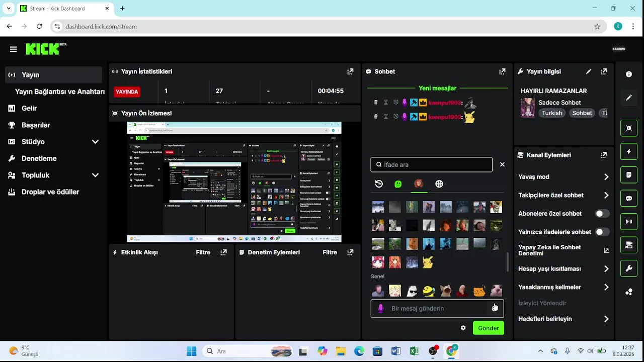Toggle Yalnızca ifadelerle sohbet switch
Image resolution: width=644 pixels, height=362 pixels.
(x=602, y=232)
